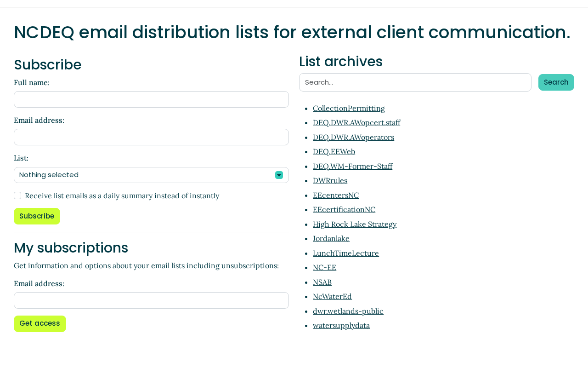Open the CollectionPermitting archive link
The width and height of the screenshot is (588, 368).
349,108
